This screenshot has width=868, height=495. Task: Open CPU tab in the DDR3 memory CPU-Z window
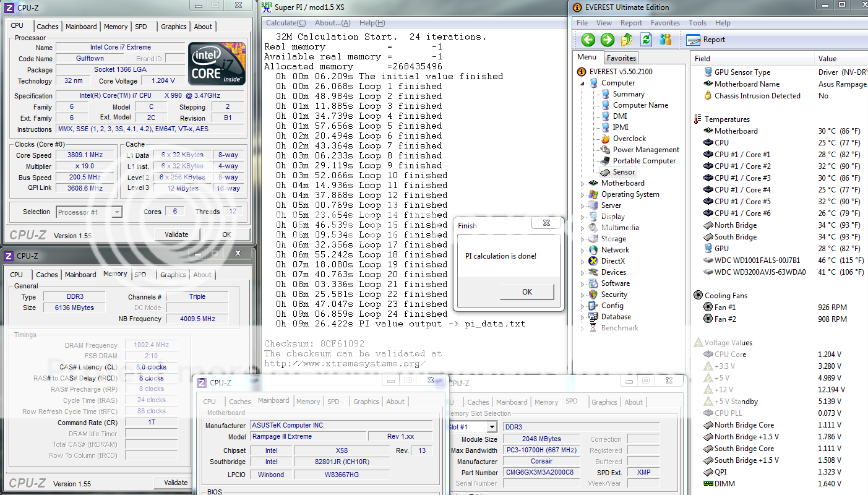(17, 275)
